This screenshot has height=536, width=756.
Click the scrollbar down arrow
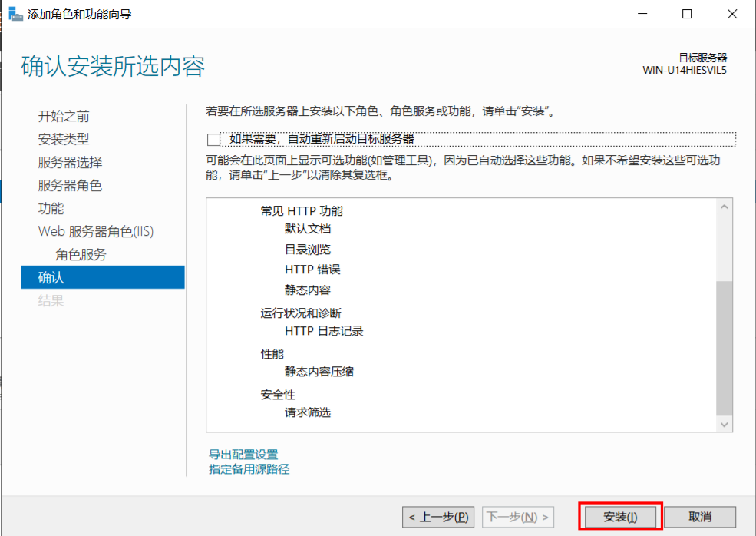tap(723, 424)
